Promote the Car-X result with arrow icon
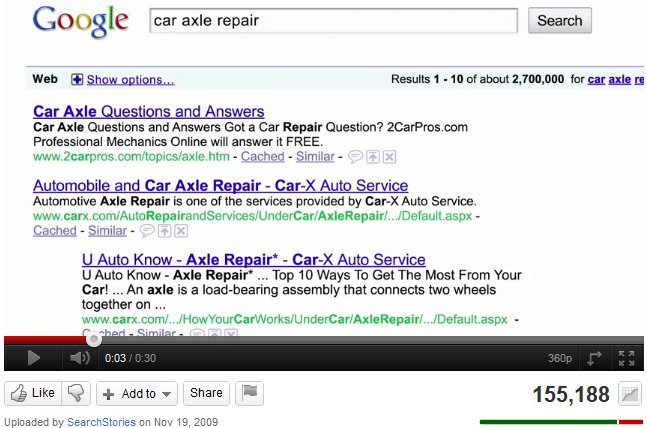The height and width of the screenshot is (428, 647). click(x=165, y=231)
